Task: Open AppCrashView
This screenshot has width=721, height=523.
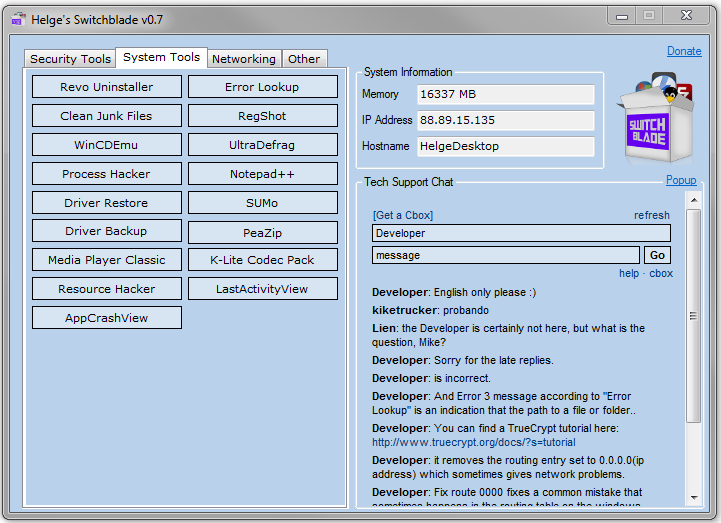Action: pos(107,318)
